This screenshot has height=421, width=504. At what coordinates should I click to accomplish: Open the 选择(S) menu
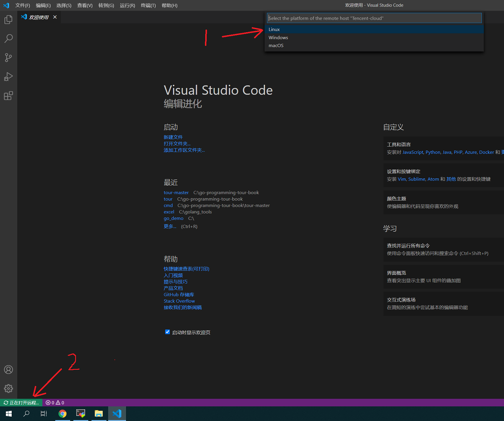[x=64, y=5]
